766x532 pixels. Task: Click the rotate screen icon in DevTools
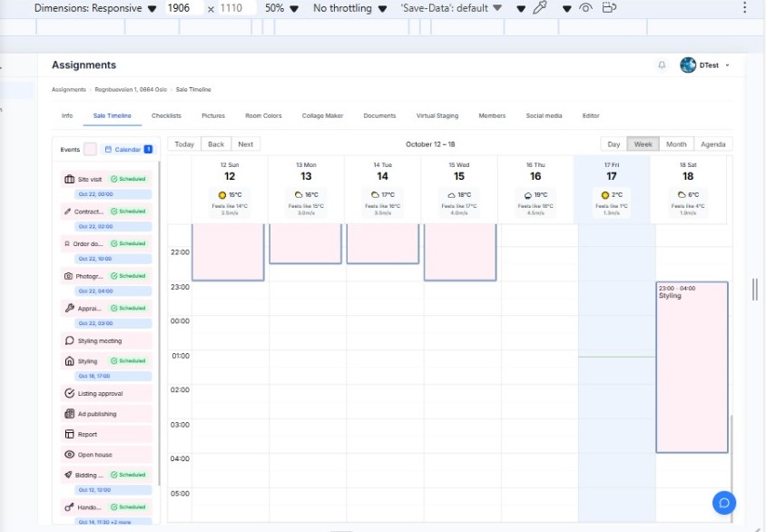pyautogui.click(x=609, y=8)
